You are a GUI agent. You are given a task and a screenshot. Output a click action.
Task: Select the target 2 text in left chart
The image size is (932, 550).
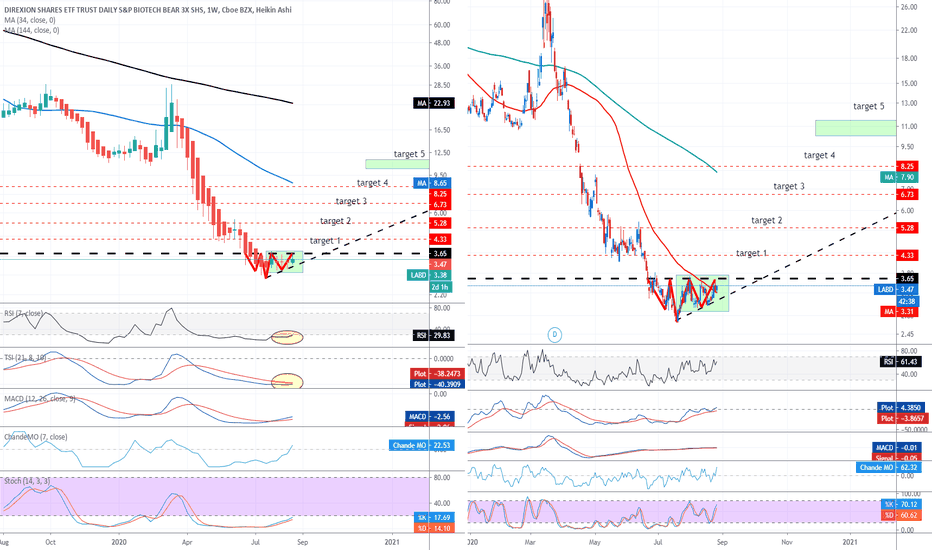[335, 221]
